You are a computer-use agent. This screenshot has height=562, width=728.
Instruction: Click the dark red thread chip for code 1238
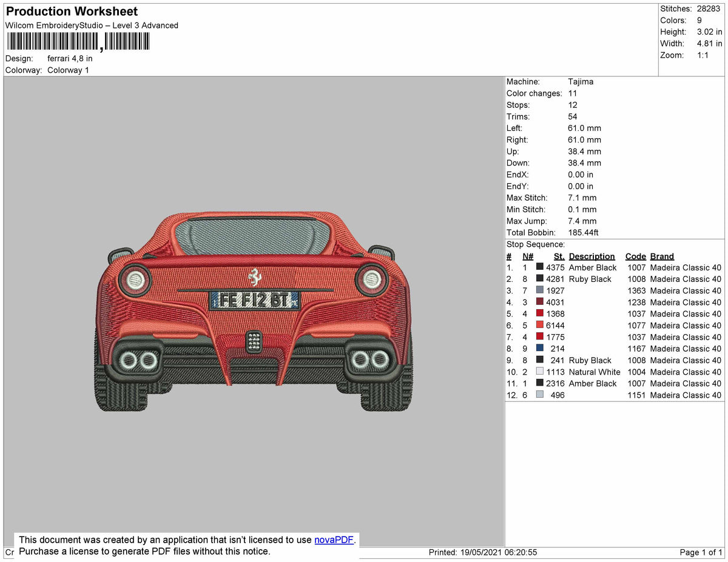[x=539, y=302]
